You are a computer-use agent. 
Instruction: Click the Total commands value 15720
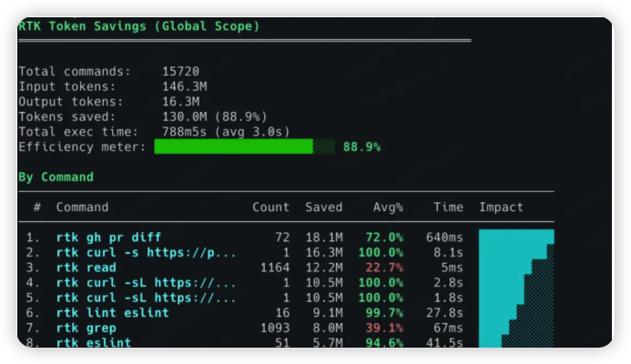(x=181, y=71)
